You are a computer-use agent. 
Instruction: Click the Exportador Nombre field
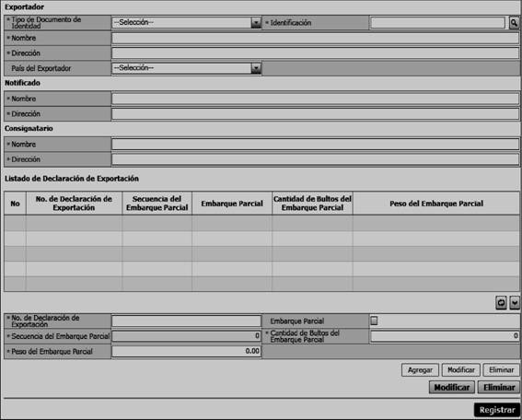[315, 38]
